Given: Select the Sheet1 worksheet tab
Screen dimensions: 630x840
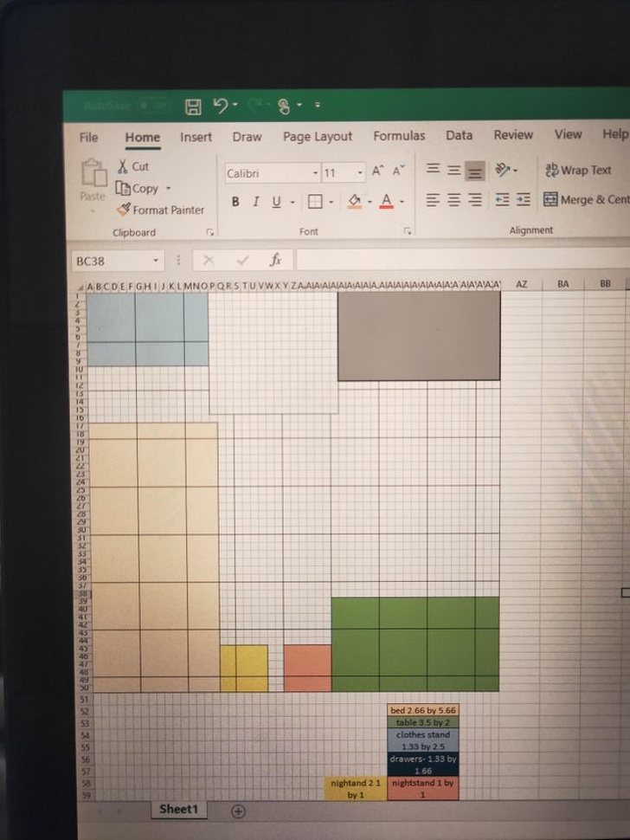Looking at the screenshot, I should click(x=178, y=810).
